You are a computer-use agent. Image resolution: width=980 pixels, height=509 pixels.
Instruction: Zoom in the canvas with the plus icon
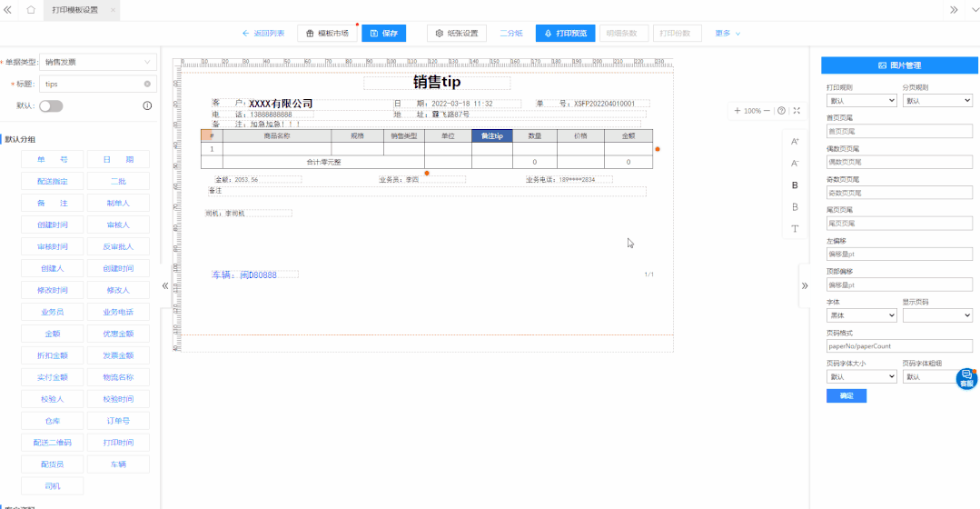click(x=737, y=111)
